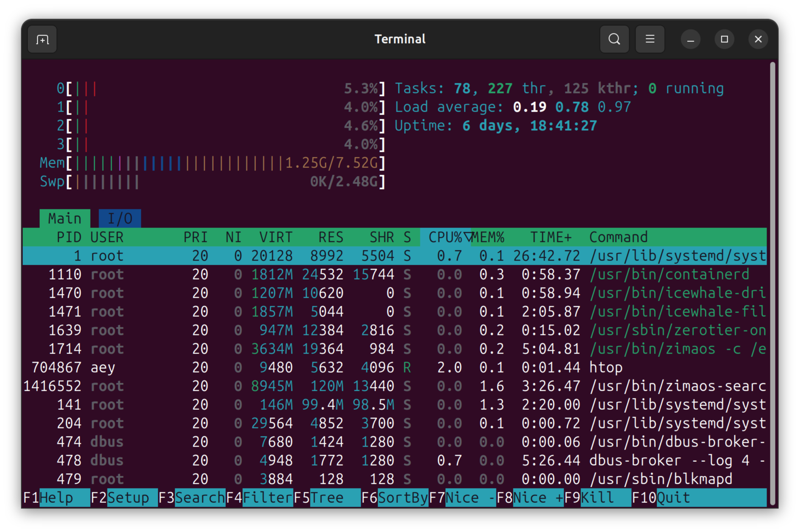The height and width of the screenshot is (532, 800).
Task: Minimize the Terminal window
Action: [690, 39]
